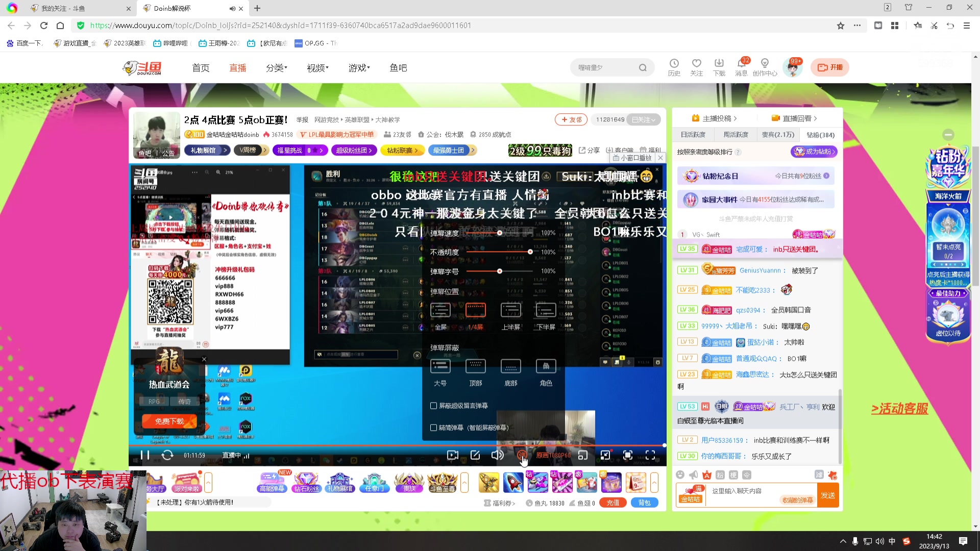Open 视频 dropdown in top navigation
980x551 pixels.
317,68
